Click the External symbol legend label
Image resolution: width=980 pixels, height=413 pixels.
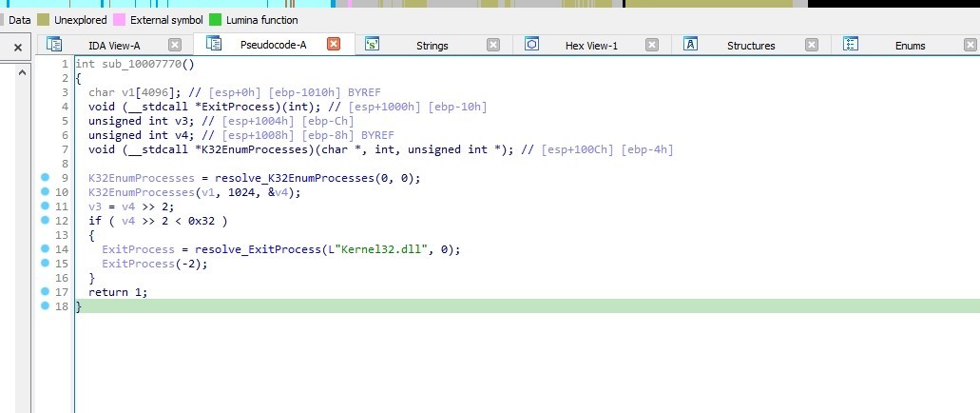[x=166, y=20]
